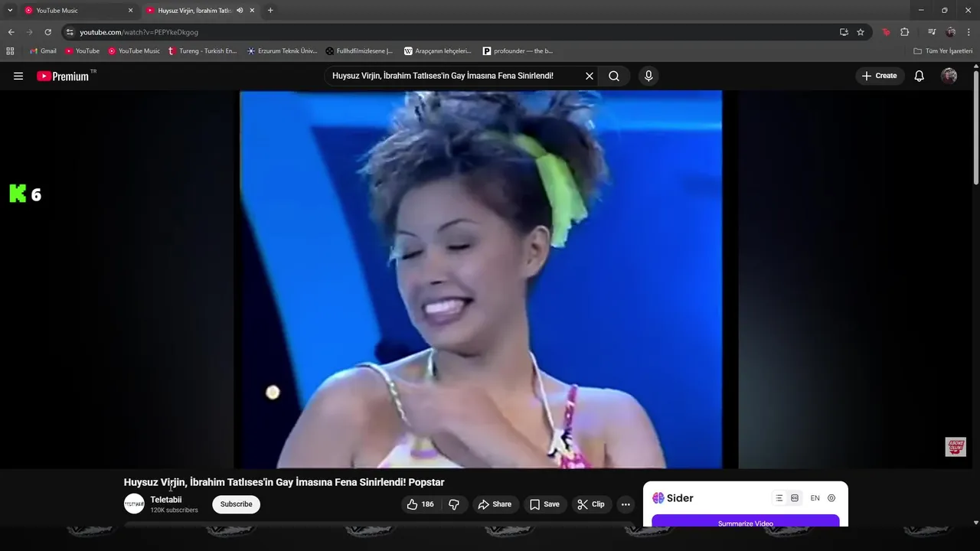Open Chrome apps grid in bookmarks bar

coord(10,51)
